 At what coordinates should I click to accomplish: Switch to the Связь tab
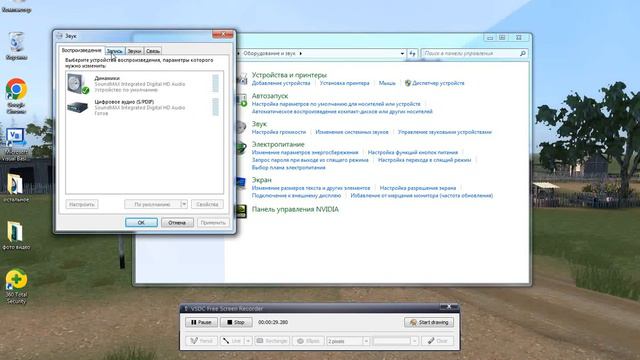tap(153, 51)
